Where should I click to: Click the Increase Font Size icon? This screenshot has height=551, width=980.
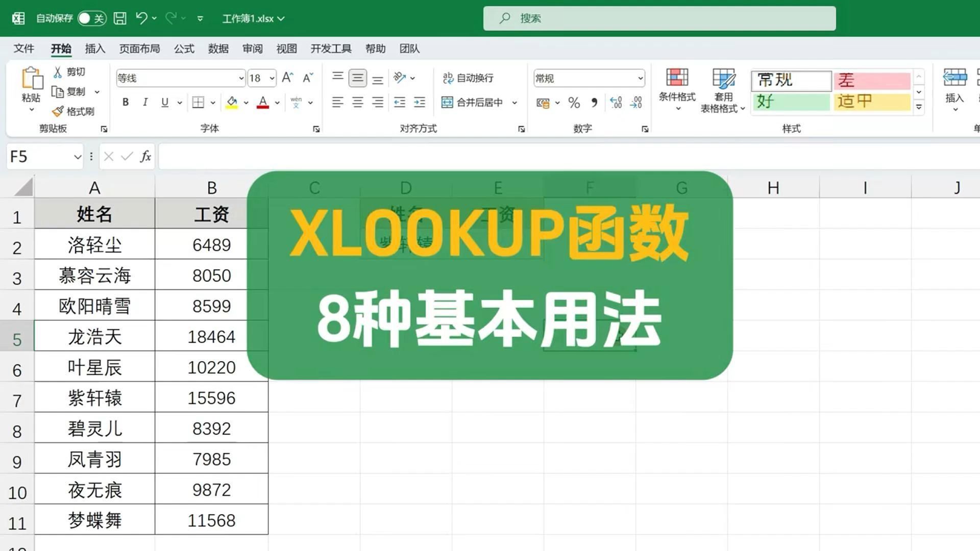click(x=287, y=78)
